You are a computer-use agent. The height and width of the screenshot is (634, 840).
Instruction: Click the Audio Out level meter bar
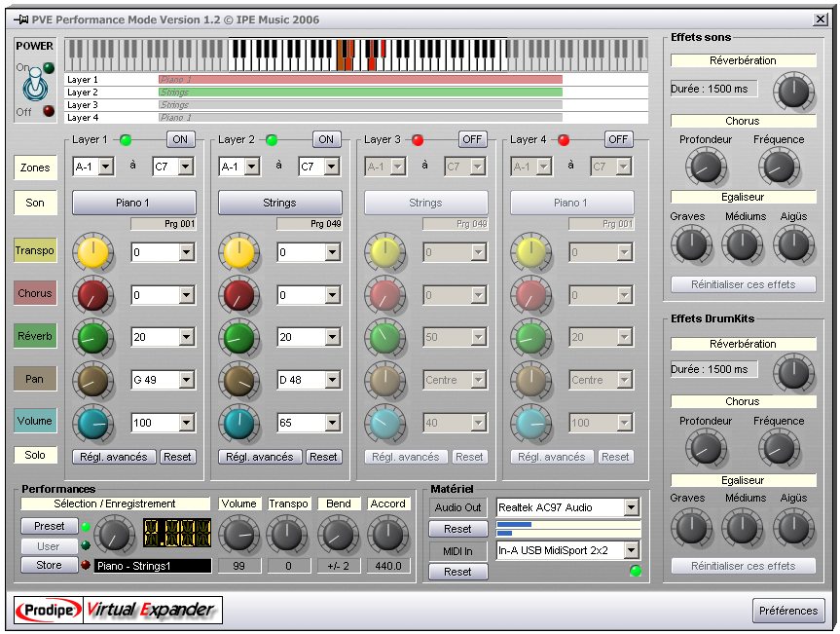point(567,529)
